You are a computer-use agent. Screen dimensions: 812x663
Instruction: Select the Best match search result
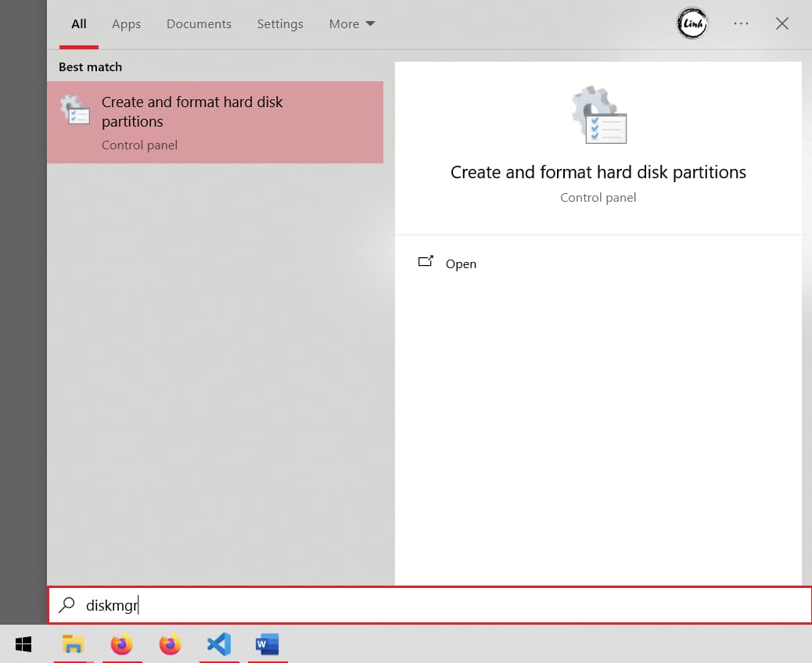215,122
